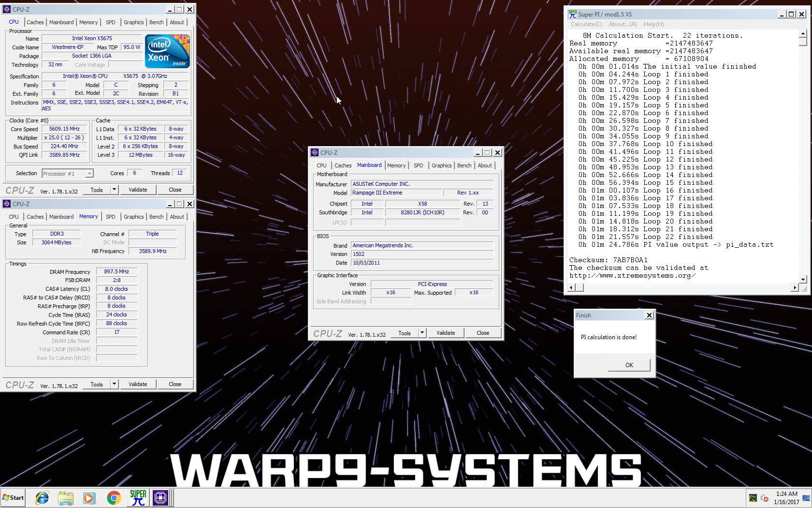Click Validate in top CPU-Z window
Image resolution: width=812 pixels, height=508 pixels.
[138, 190]
